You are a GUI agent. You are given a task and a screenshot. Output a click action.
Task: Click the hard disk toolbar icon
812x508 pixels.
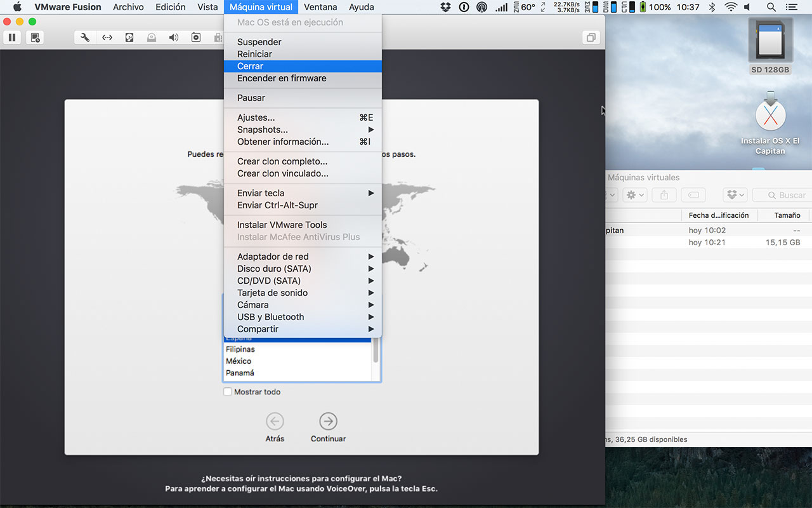pyautogui.click(x=129, y=37)
